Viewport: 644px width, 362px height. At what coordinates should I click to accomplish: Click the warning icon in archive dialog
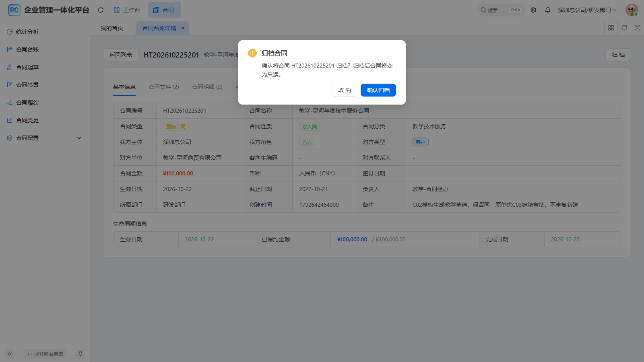tap(252, 53)
